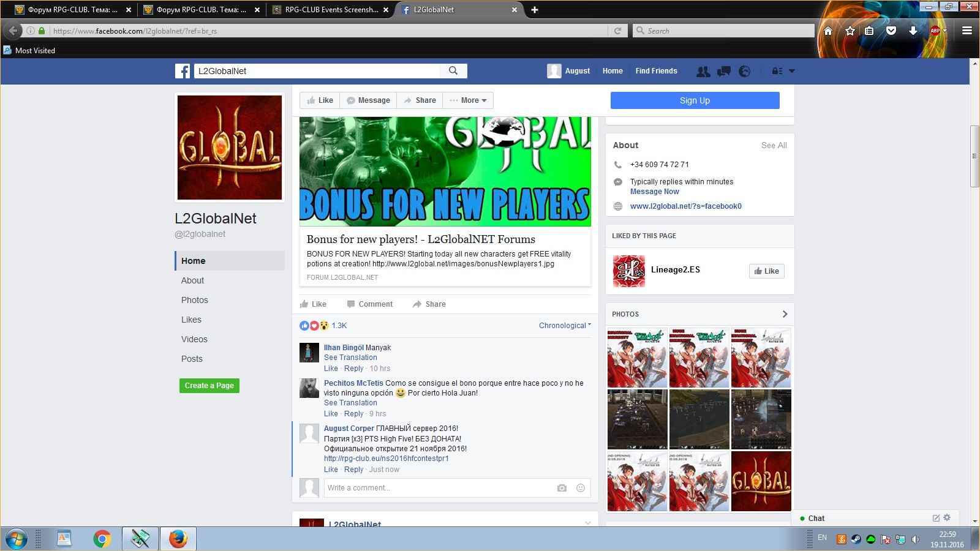The width and height of the screenshot is (980, 551).
Task: Attach a photo using camera icon
Action: pyautogui.click(x=562, y=488)
